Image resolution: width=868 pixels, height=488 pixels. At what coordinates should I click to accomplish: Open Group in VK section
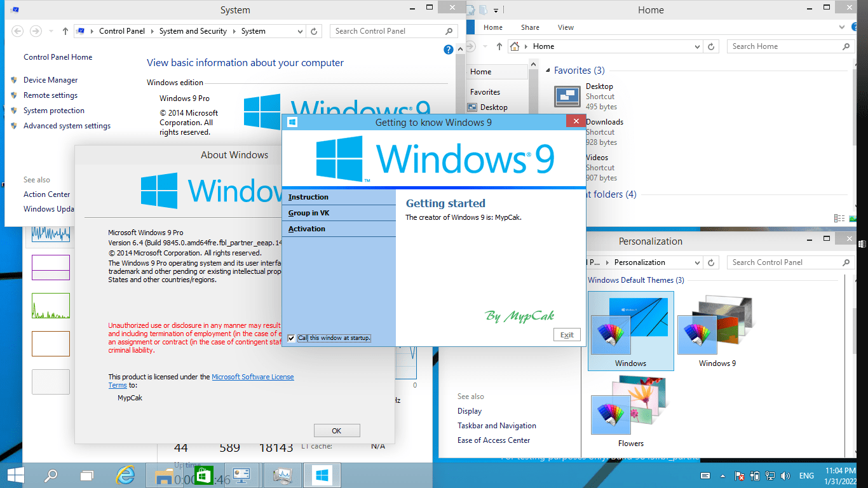(x=339, y=213)
